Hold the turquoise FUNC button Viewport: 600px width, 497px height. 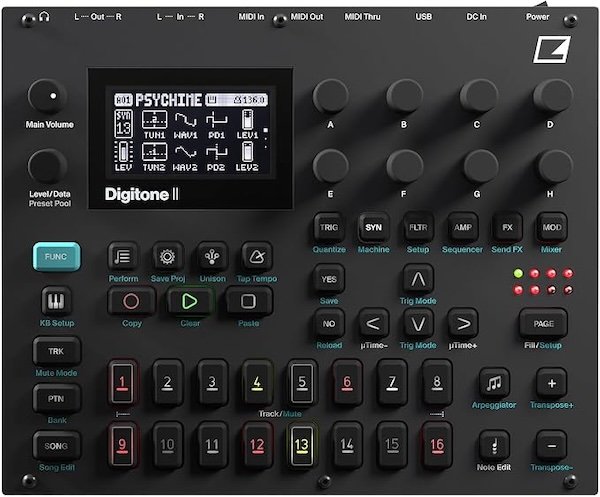(56, 257)
